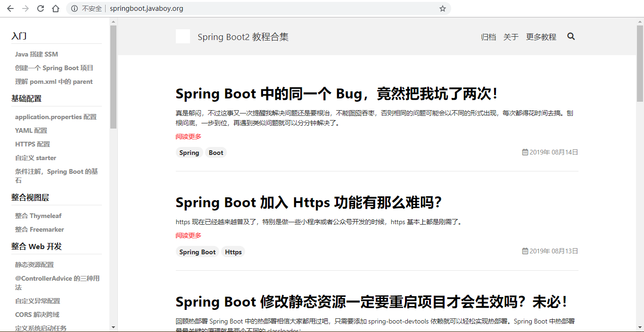The height and width of the screenshot is (332, 644).
Task: Click 阅读更多 under the Bug article
Action: [189, 137]
